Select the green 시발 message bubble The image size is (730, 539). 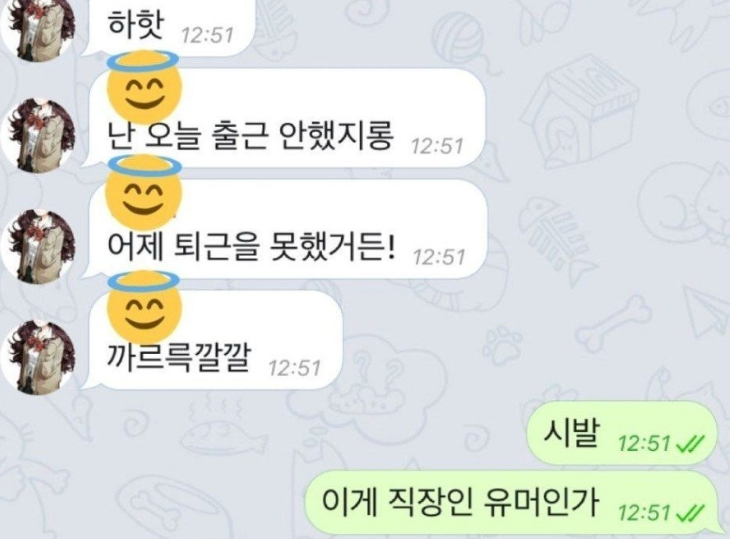(622, 433)
